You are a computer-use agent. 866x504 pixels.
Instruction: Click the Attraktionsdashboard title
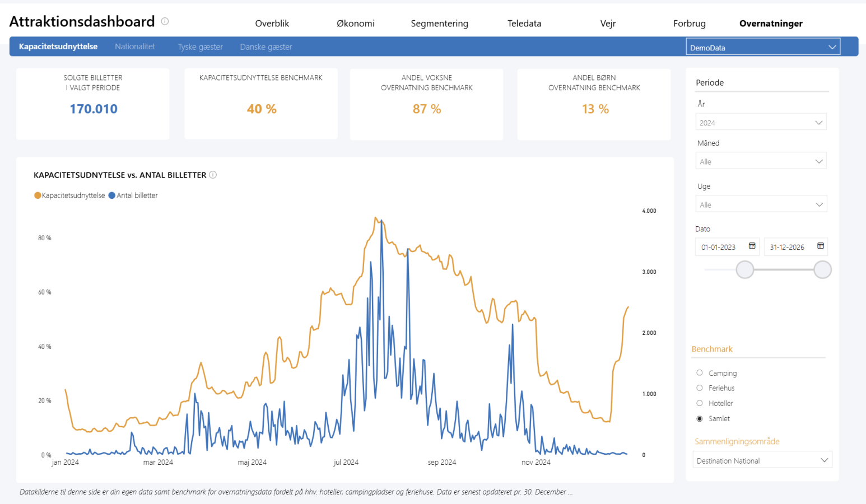[82, 21]
